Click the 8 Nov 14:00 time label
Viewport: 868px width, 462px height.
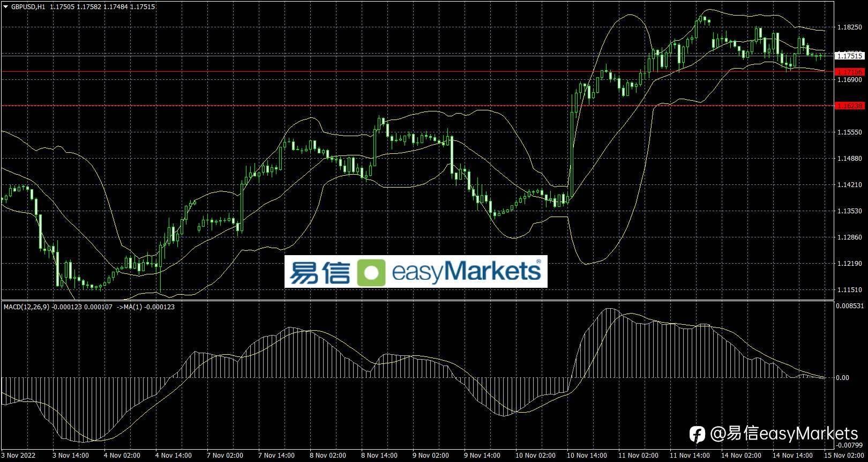coord(379,456)
